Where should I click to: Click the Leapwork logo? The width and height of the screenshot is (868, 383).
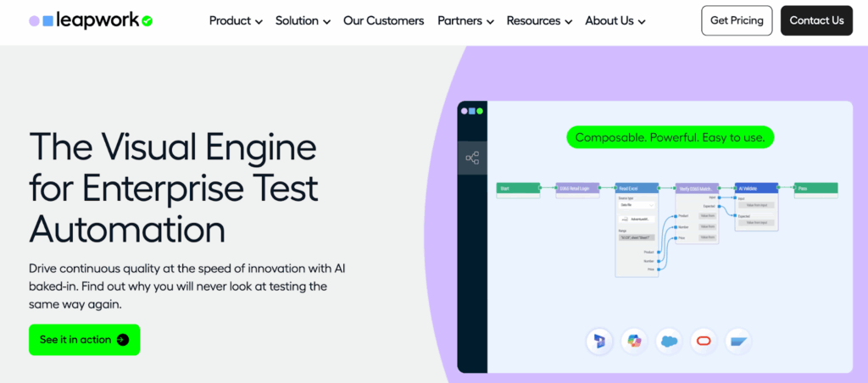pos(91,20)
